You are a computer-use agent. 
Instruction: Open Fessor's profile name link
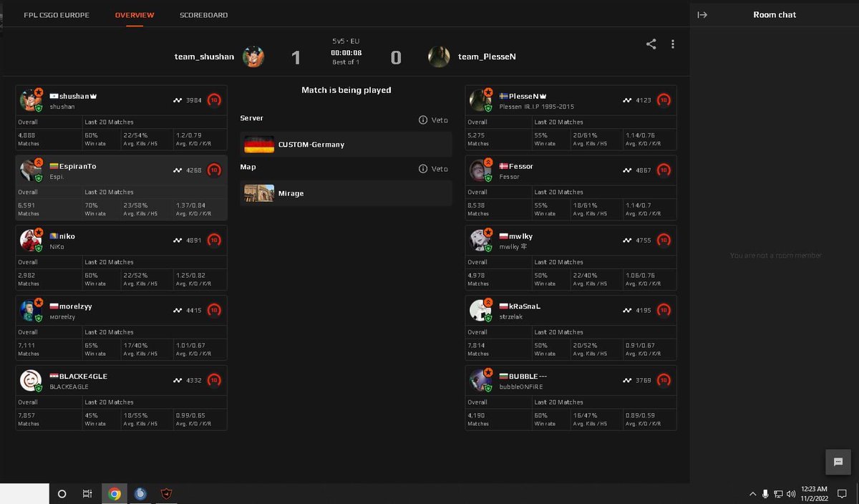click(x=521, y=166)
